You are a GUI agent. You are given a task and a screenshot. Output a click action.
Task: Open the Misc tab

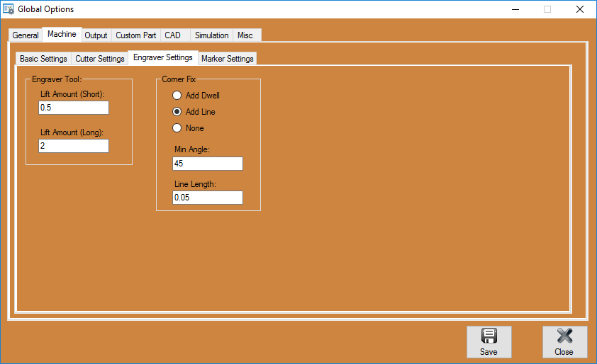[245, 35]
